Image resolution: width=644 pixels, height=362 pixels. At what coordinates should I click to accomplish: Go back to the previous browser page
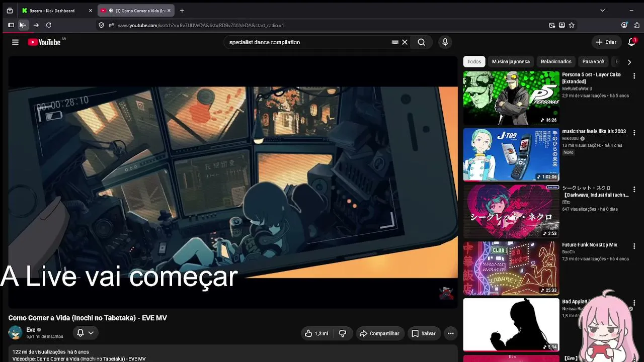[x=23, y=25]
